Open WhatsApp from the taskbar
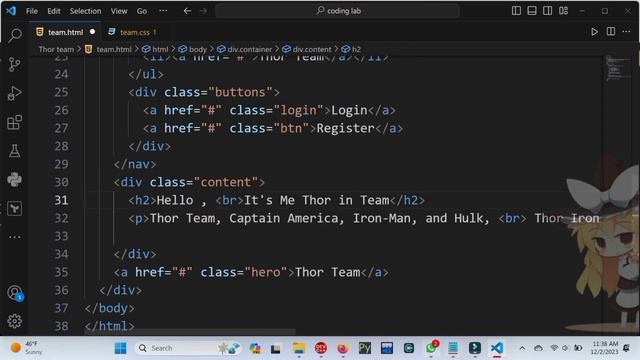 pyautogui.click(x=431, y=348)
